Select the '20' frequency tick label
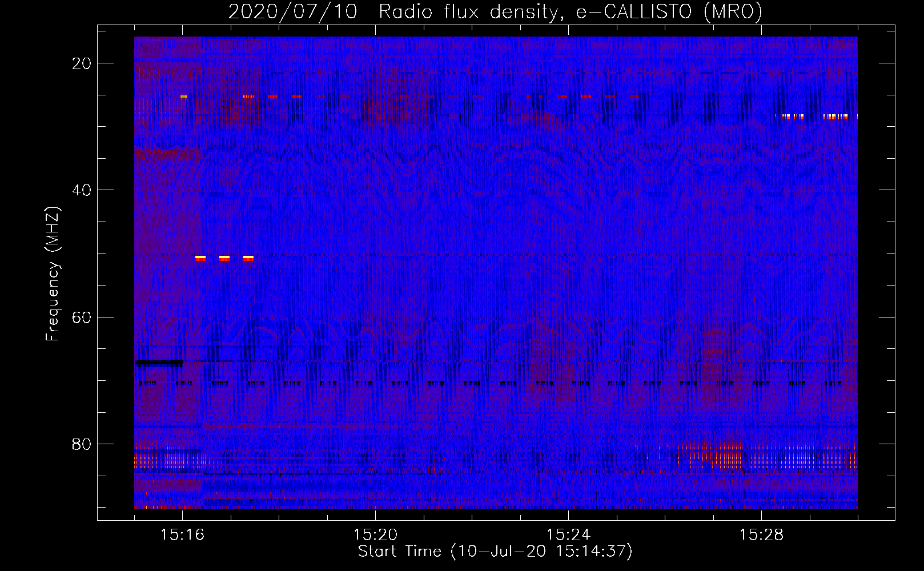The width and height of the screenshot is (924, 571). click(82, 63)
